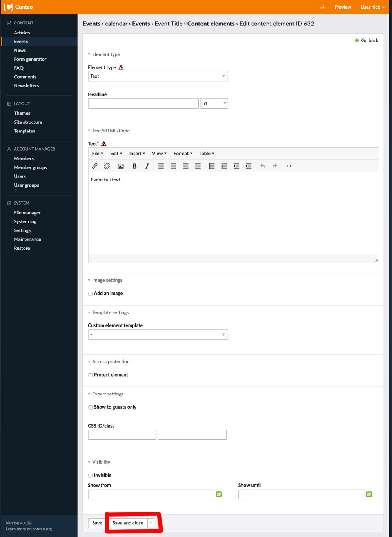The width and height of the screenshot is (392, 537).
Task: Select the bulleted list icon
Action: (x=212, y=166)
